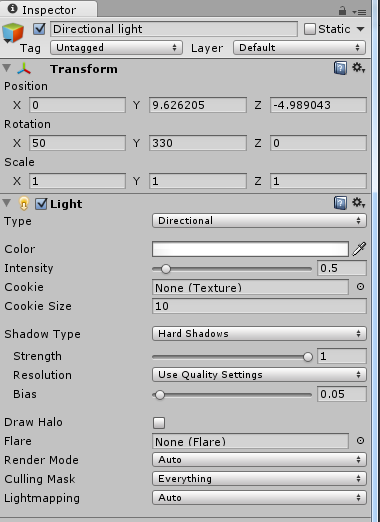Screen dimensions: 380x522
Task: Select the Inspector tab
Action: (x=49, y=9)
